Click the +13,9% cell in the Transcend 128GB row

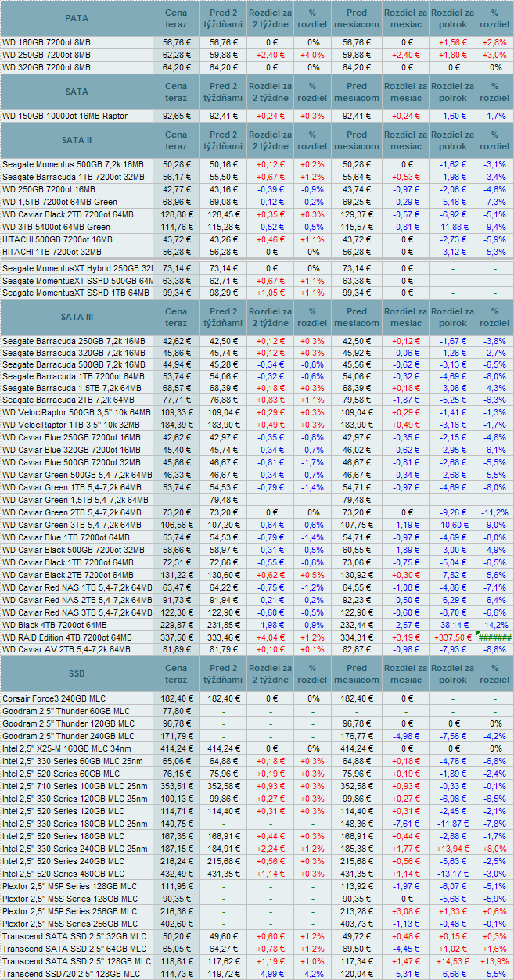click(494, 960)
